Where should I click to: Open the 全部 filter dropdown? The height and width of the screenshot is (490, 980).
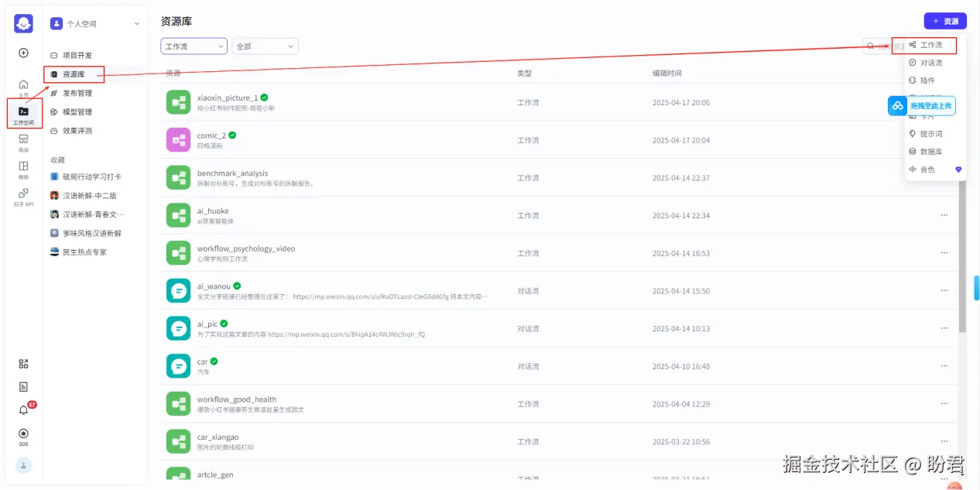click(x=265, y=46)
